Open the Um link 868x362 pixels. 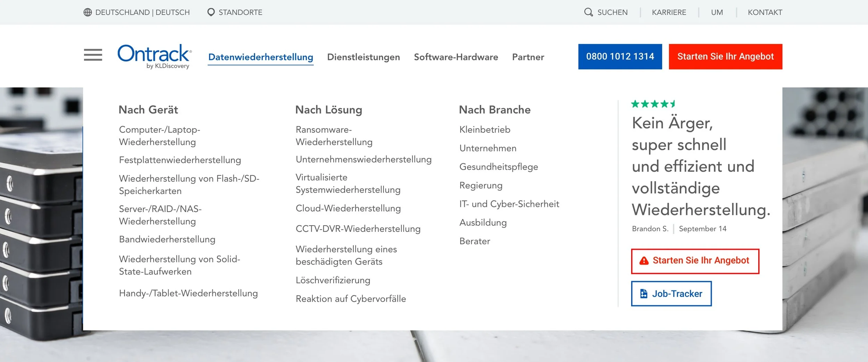[x=717, y=12]
